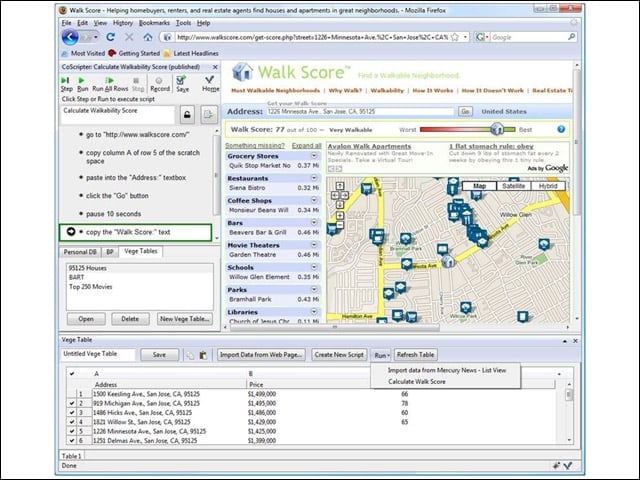The height and width of the screenshot is (480, 640).
Task: Click the Address text field
Action: coord(360,111)
